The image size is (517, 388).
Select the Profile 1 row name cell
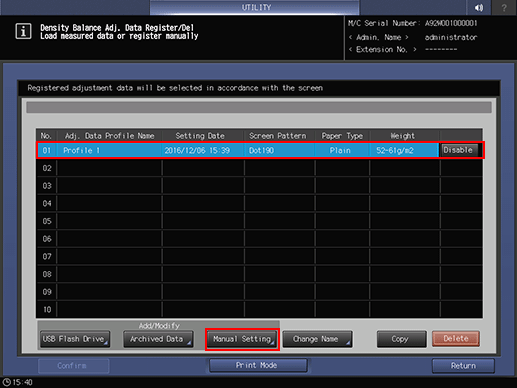109,150
